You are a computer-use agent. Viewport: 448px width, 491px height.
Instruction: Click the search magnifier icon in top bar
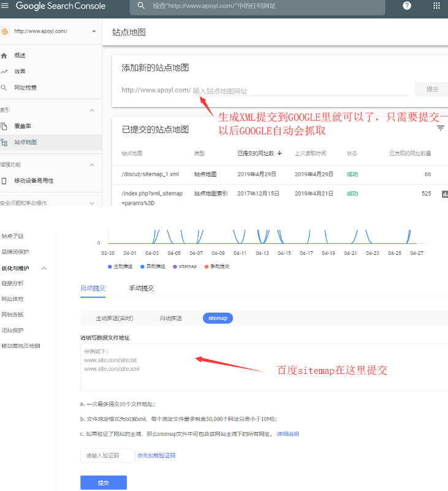[x=141, y=6]
